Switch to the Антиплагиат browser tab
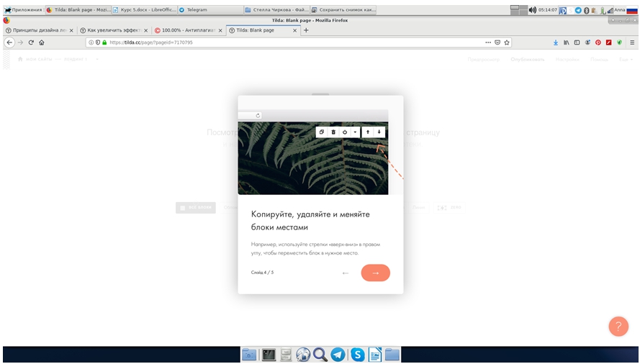 click(184, 30)
